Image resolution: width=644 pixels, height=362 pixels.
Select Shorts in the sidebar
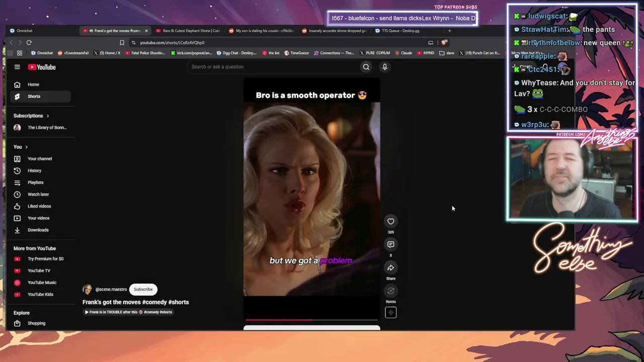coord(40,97)
